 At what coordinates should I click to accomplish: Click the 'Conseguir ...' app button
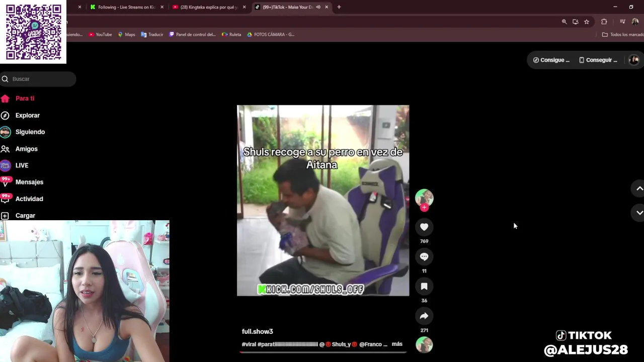[x=598, y=60]
